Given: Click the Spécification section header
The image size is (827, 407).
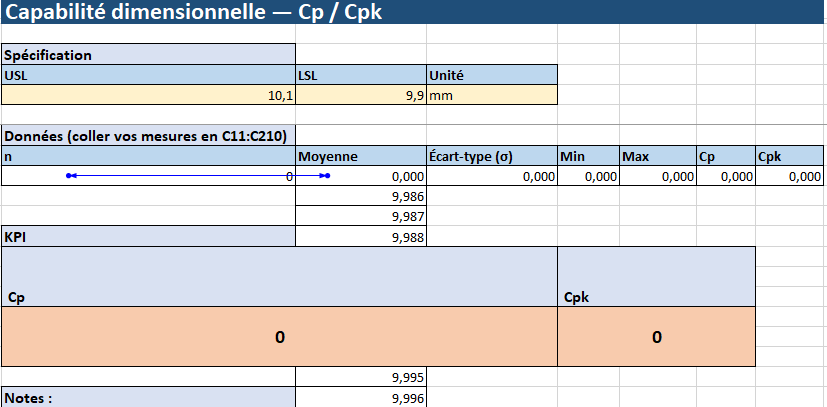Looking at the screenshot, I should 148,55.
